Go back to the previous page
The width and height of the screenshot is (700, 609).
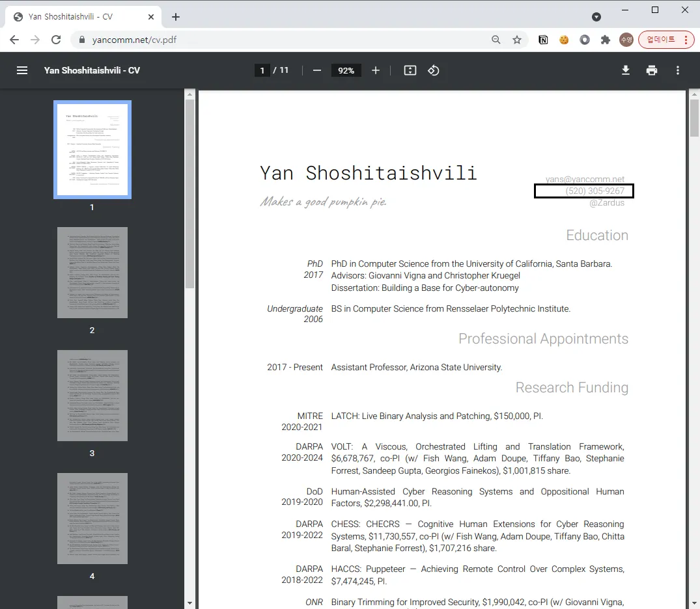(x=14, y=40)
